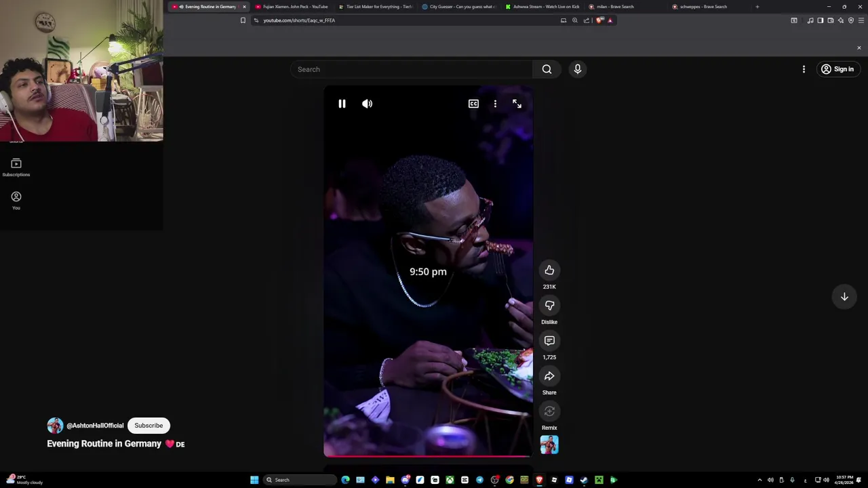Switch to the City Guesser tab
The height and width of the screenshot is (488, 868).
(x=458, y=7)
